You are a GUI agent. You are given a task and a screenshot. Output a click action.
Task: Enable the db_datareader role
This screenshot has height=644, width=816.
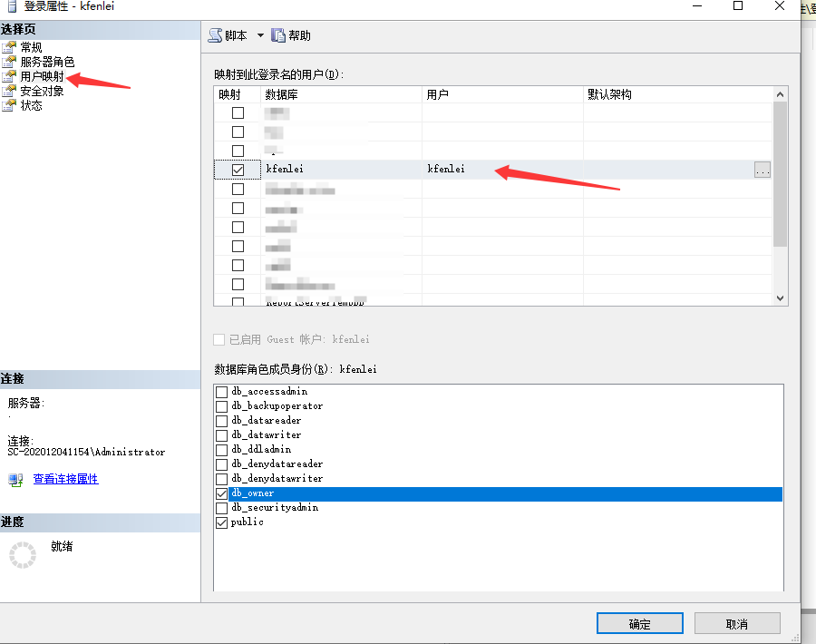[x=222, y=421]
